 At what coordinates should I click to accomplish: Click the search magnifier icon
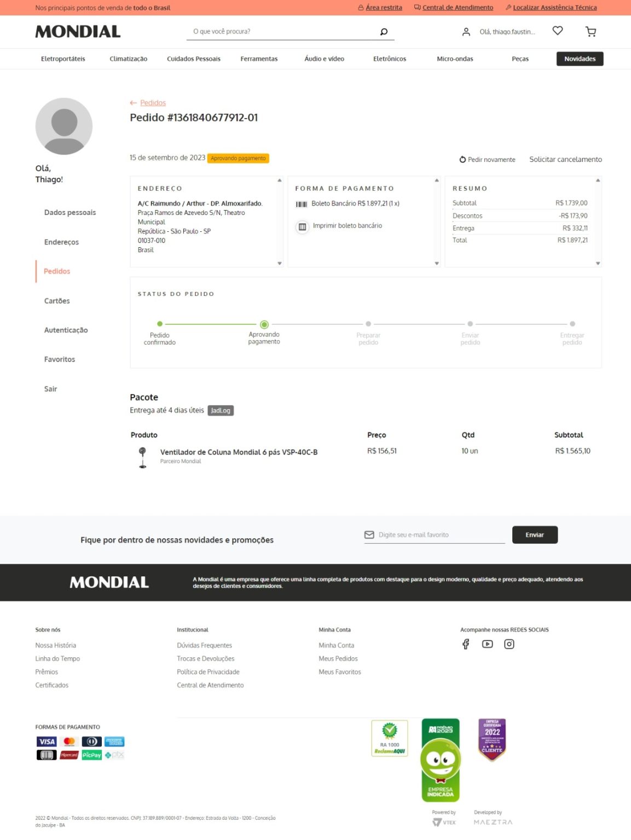(384, 32)
